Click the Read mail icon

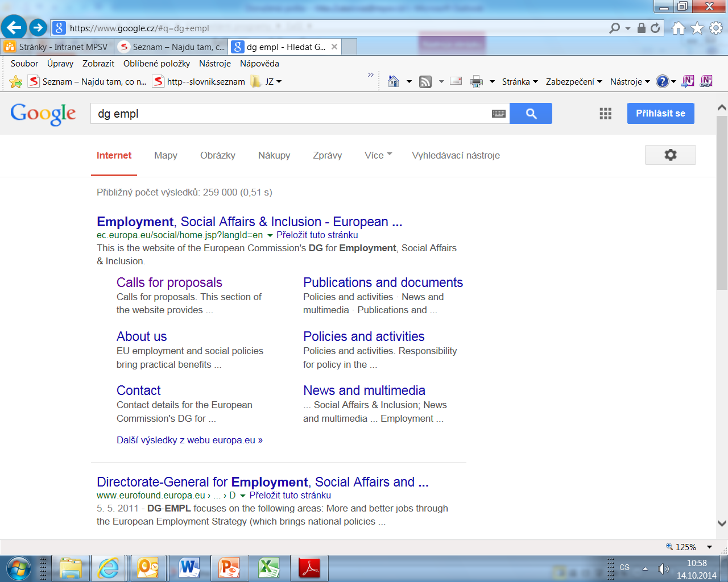click(x=456, y=81)
